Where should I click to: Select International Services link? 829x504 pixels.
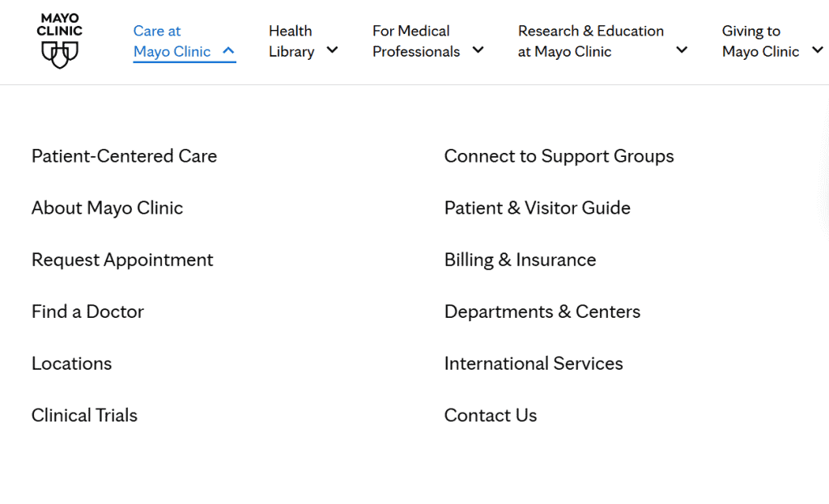tap(534, 363)
